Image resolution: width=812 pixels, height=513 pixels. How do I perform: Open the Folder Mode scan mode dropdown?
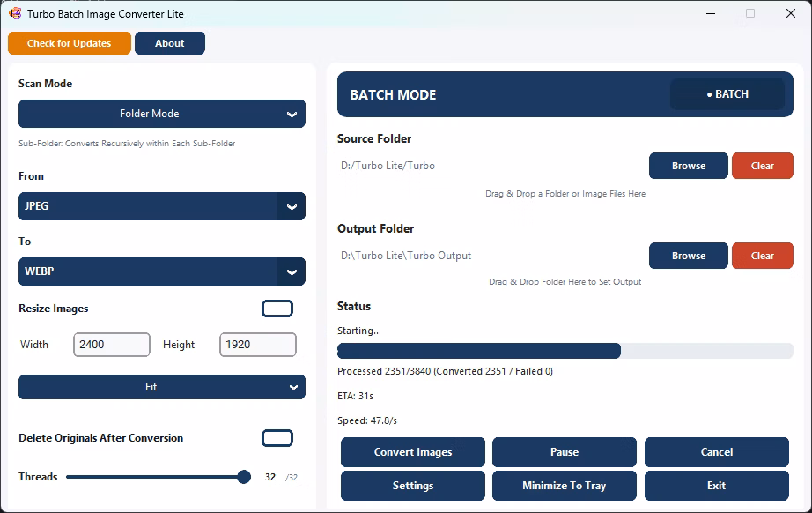point(161,114)
